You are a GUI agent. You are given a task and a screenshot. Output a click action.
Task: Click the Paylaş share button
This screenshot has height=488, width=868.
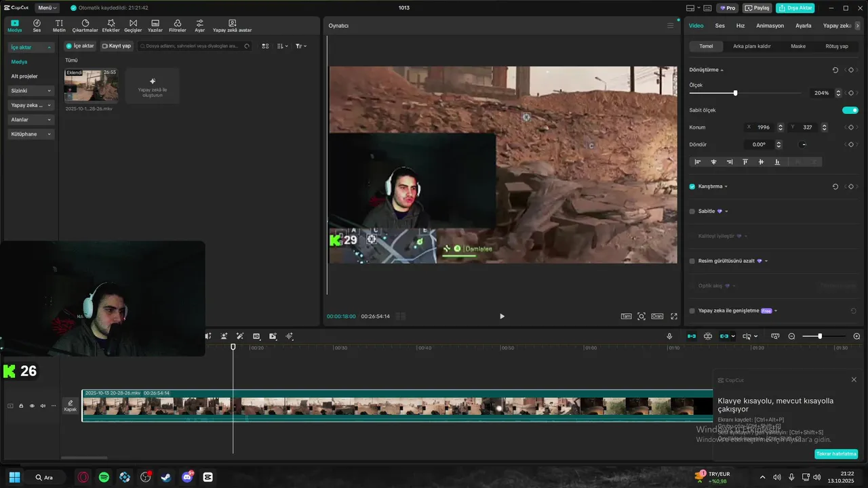[x=757, y=8]
